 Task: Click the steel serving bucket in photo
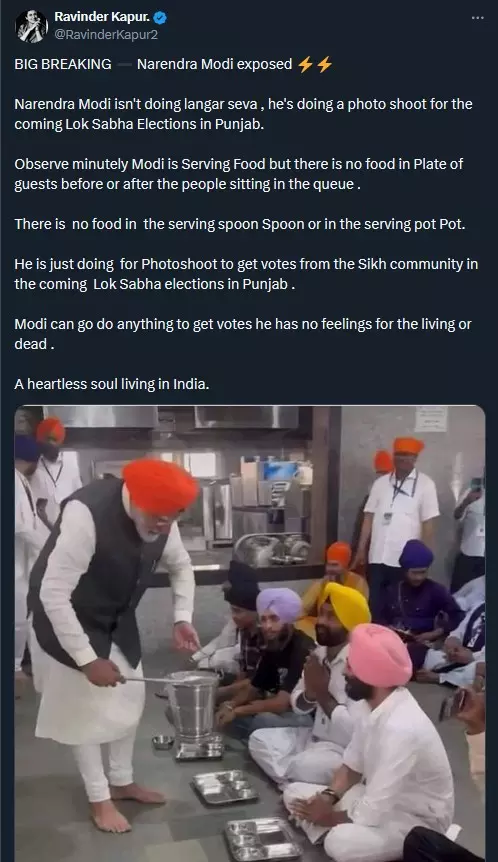(193, 707)
